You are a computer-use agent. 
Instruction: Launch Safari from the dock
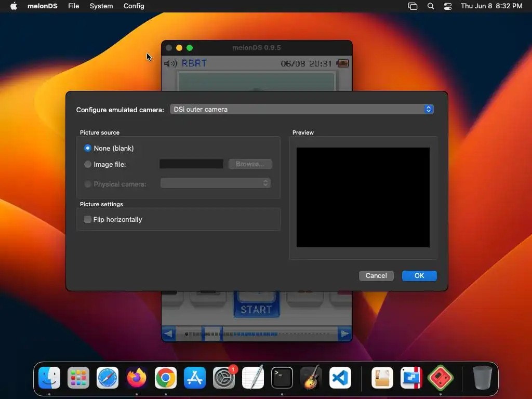tap(108, 378)
